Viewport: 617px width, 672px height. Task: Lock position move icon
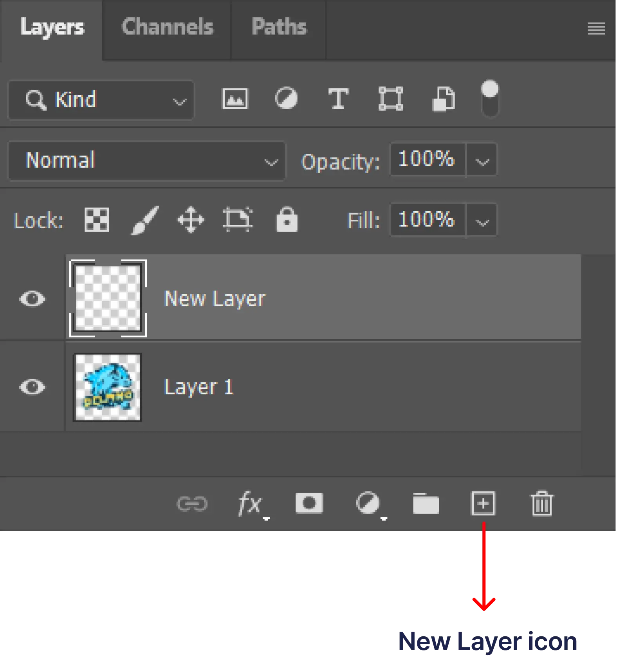pyautogui.click(x=191, y=220)
